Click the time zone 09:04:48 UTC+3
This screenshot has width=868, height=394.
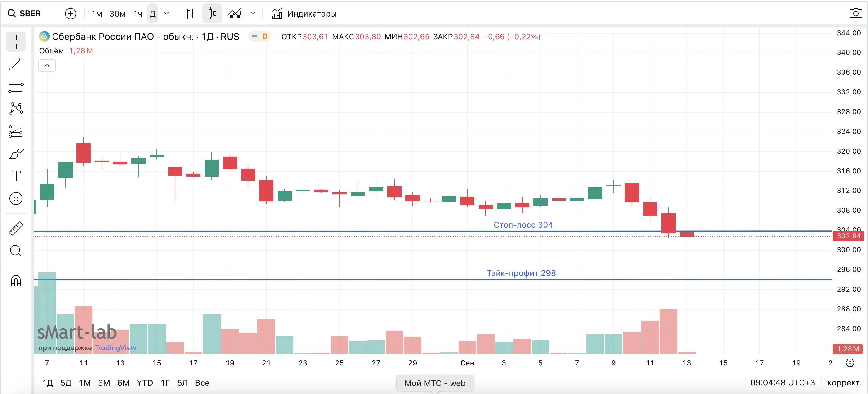[782, 383]
